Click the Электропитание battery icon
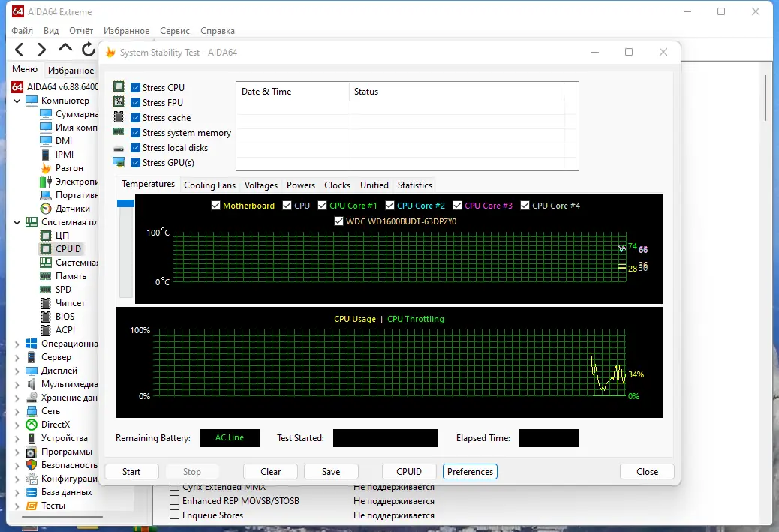The image size is (779, 532). click(46, 182)
